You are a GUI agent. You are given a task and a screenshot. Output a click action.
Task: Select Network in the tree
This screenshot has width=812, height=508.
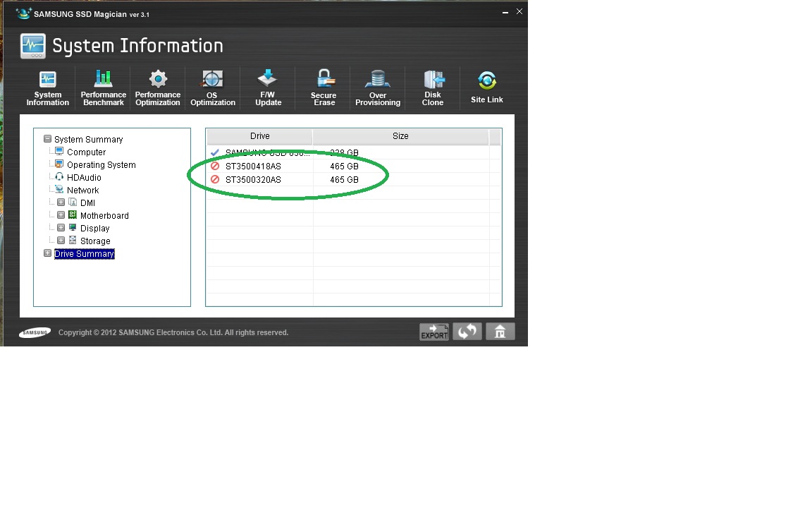point(83,190)
